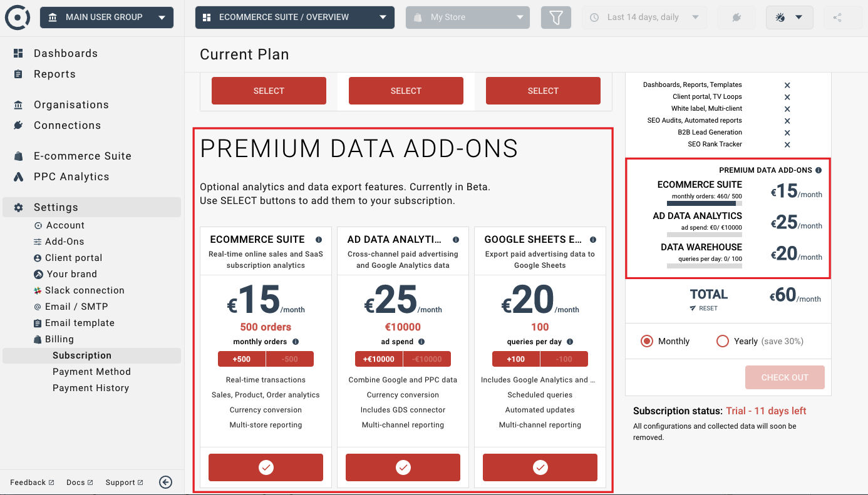Open the ECOMMERCE SUITE / OVERVIEW dropdown

click(x=295, y=18)
